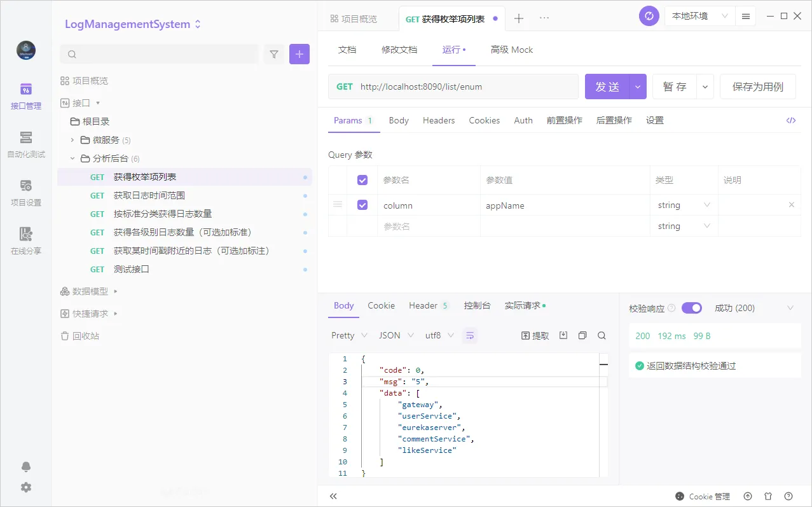812x507 pixels.
Task: Open the 本地环境 environment dropdown
Action: pyautogui.click(x=699, y=16)
